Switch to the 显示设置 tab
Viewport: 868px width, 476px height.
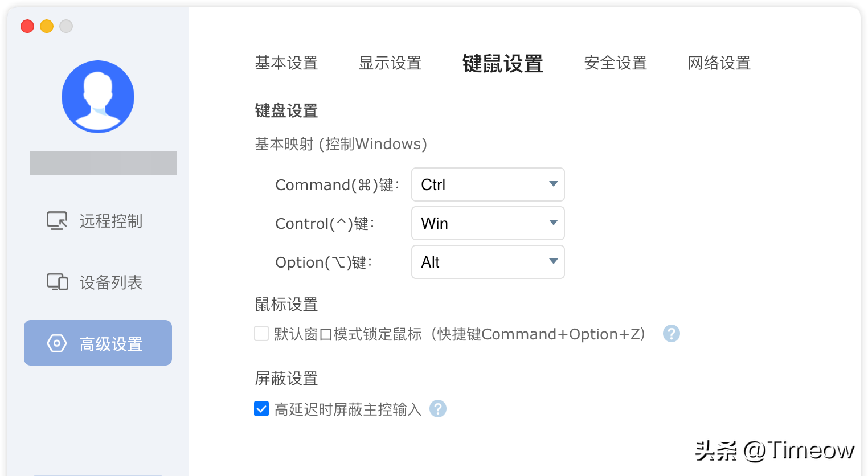(390, 63)
